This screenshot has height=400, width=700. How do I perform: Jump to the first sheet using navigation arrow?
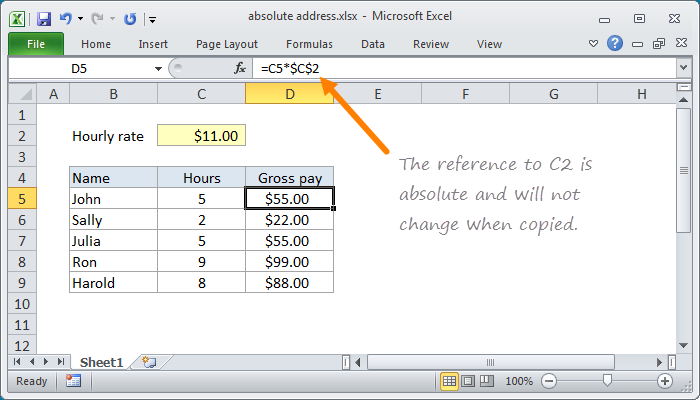click(17, 361)
